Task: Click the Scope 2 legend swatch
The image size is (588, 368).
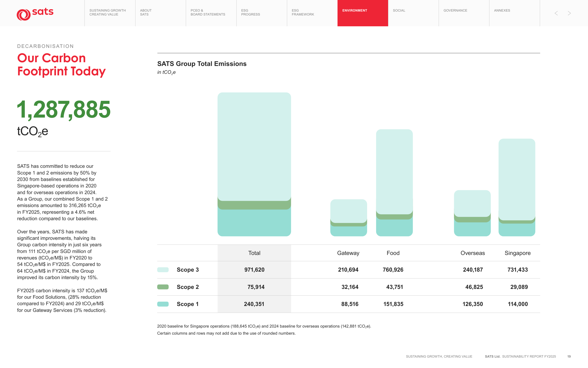Action: 163,287
